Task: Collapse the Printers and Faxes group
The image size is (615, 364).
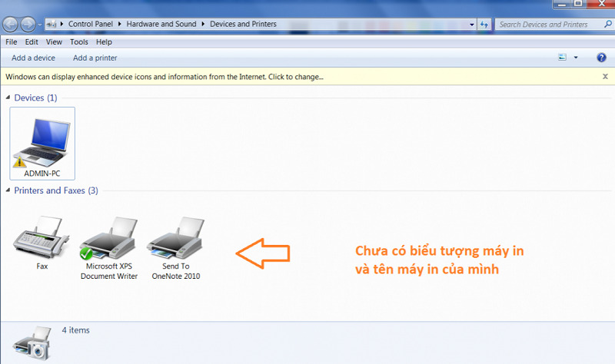Action: coord(8,190)
